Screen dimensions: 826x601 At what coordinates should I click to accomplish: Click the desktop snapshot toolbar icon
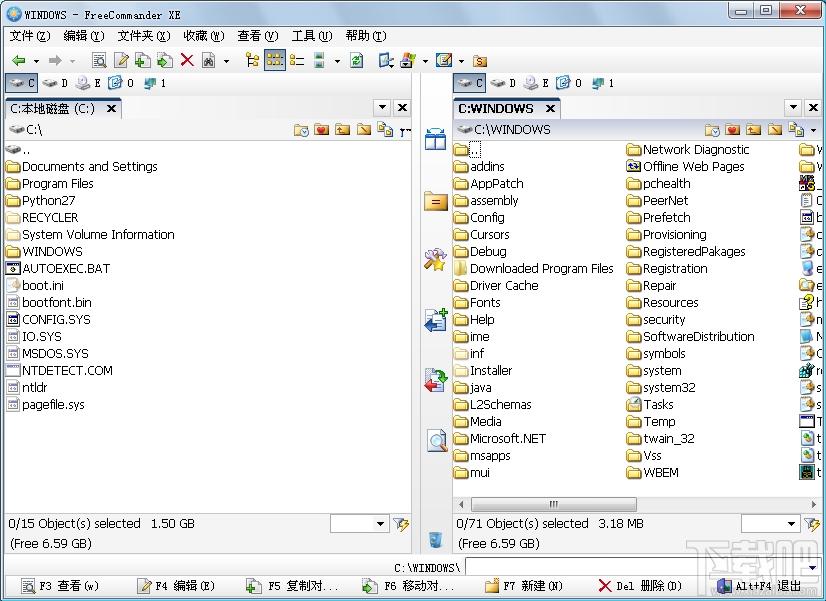coord(386,61)
